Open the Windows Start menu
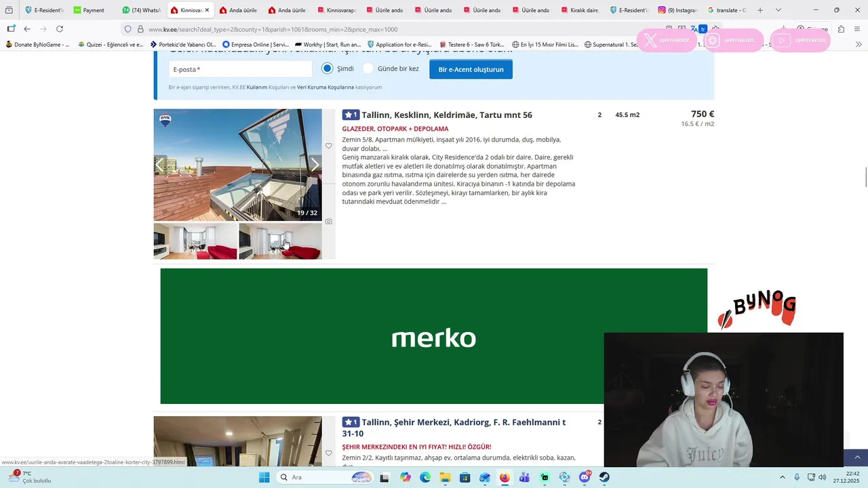The image size is (868, 488). [x=264, y=477]
